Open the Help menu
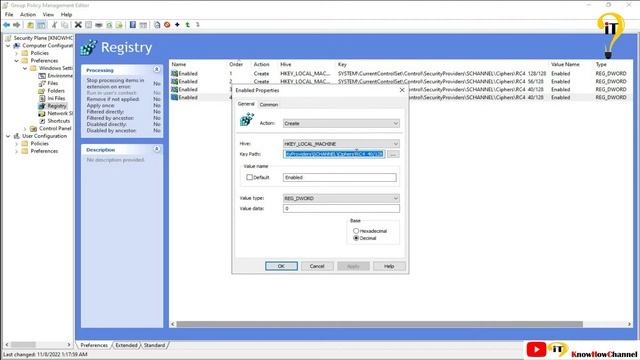 click(66, 14)
